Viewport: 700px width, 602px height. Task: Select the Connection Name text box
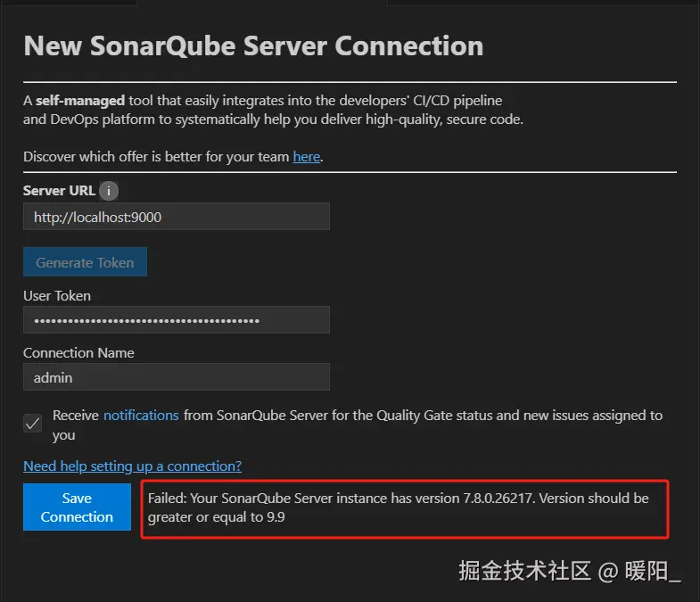(177, 377)
